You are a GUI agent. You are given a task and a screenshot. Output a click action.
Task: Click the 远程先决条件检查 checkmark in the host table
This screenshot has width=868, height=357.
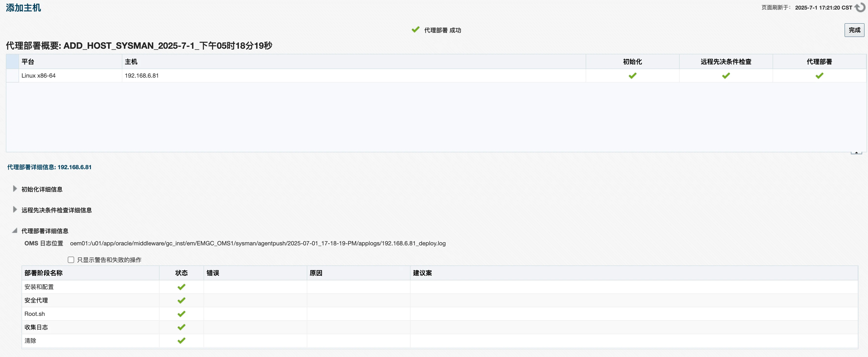(726, 75)
